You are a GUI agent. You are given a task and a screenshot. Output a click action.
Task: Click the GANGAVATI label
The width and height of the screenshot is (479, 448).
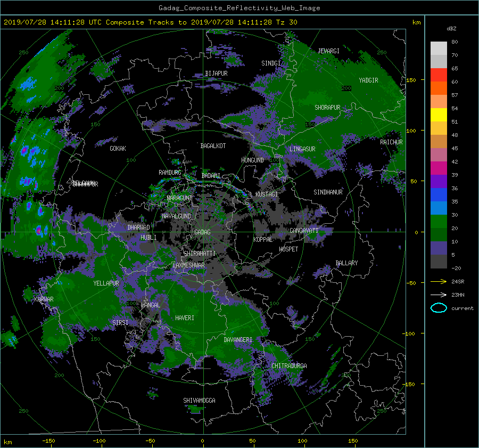click(304, 231)
